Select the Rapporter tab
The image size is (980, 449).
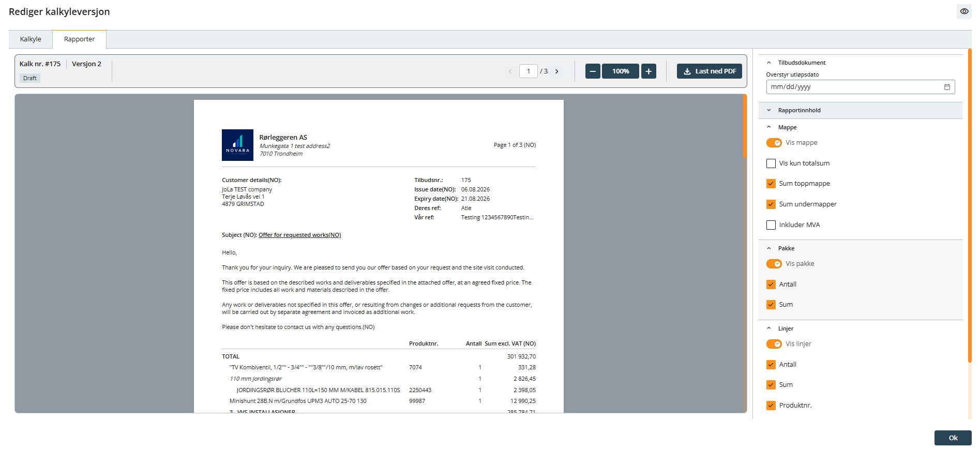click(80, 39)
